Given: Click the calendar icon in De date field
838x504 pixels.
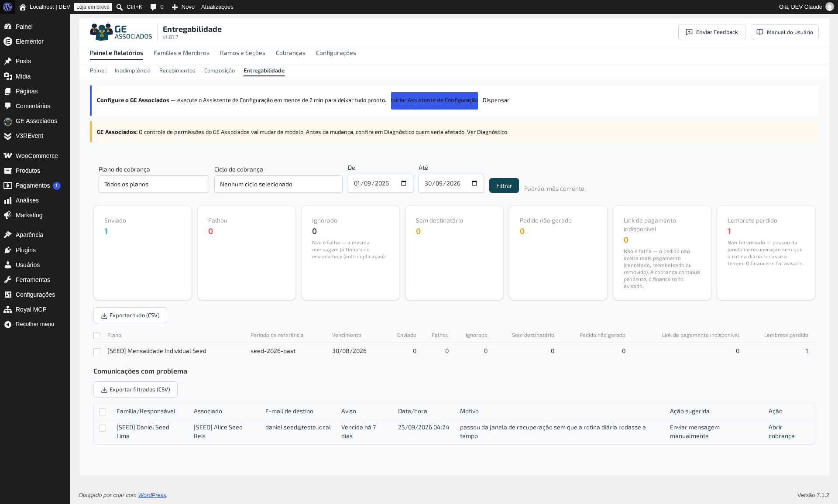Looking at the screenshot, I should [404, 183].
